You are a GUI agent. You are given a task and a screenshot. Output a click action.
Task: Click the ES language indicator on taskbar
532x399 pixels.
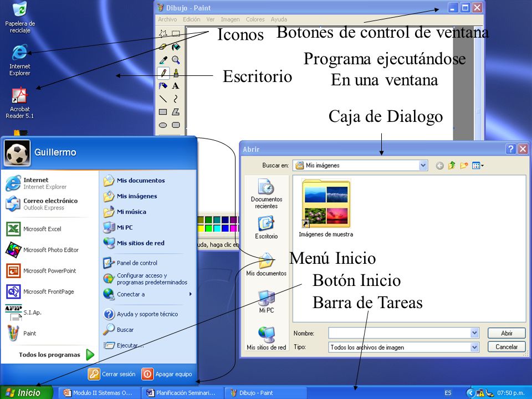tap(448, 393)
